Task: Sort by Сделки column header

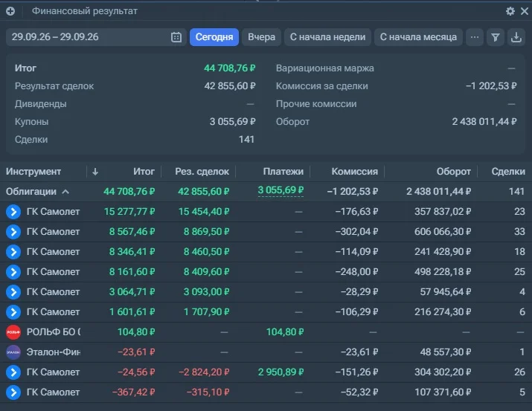Action: (508, 172)
